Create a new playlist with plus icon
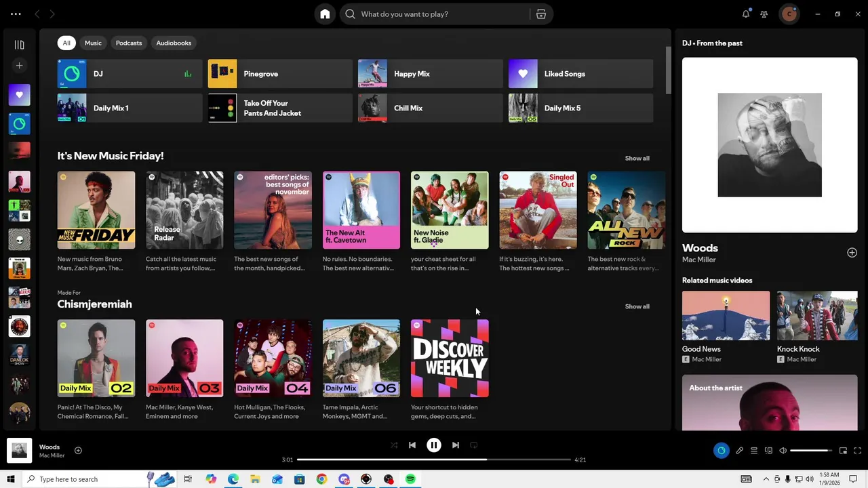Image resolution: width=868 pixels, height=488 pixels. 19,66
